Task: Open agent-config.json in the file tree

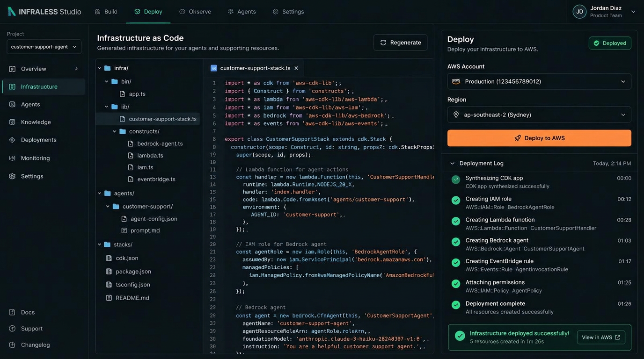Action: pos(154,219)
